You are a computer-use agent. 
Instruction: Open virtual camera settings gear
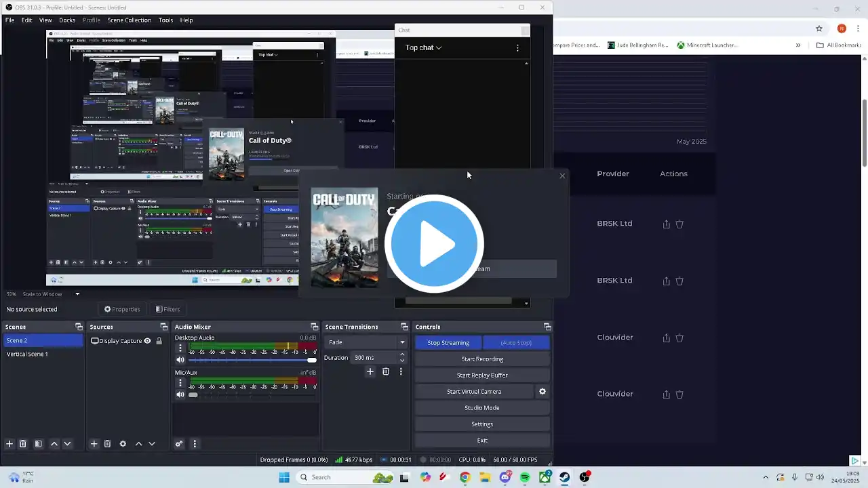pos(542,391)
